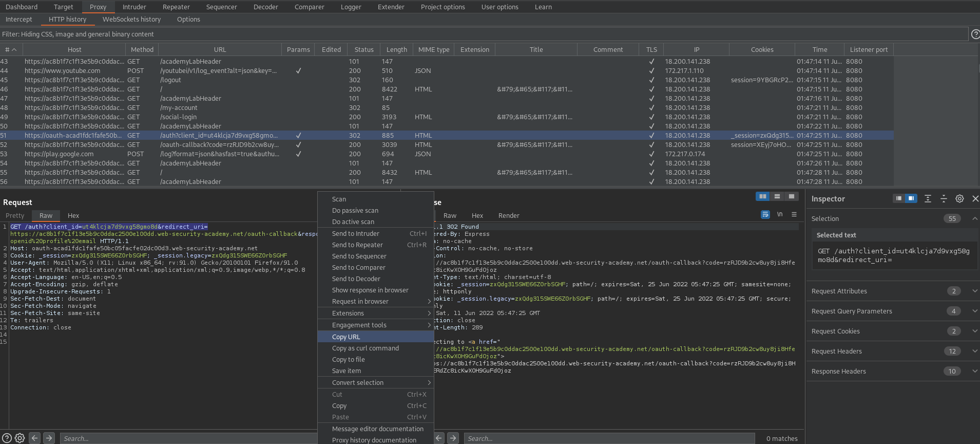Expand Response Headers section
The height and width of the screenshot is (444, 980).
974,371
